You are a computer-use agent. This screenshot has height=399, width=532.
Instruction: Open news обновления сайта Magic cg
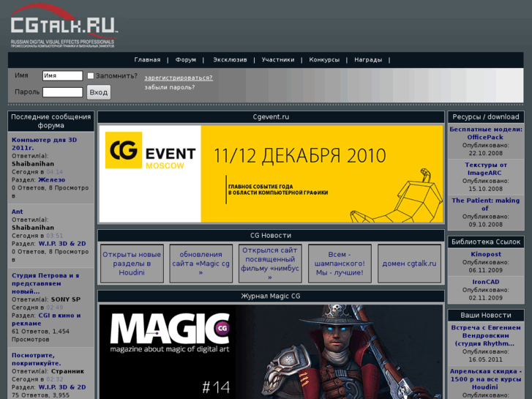point(201,264)
